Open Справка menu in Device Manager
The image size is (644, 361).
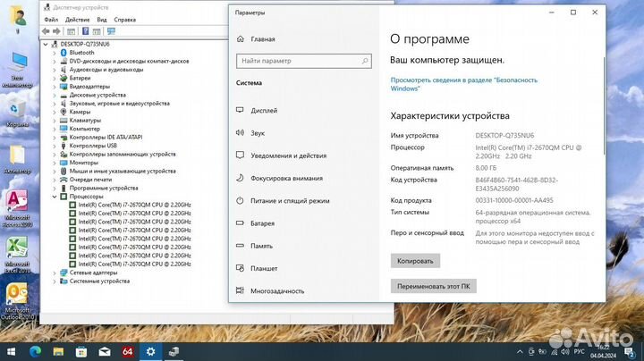coord(125,20)
